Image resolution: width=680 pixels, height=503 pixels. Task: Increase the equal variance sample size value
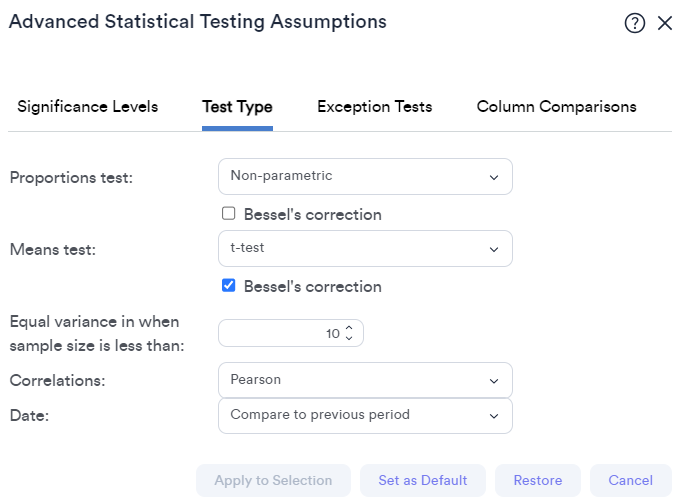coord(349,328)
